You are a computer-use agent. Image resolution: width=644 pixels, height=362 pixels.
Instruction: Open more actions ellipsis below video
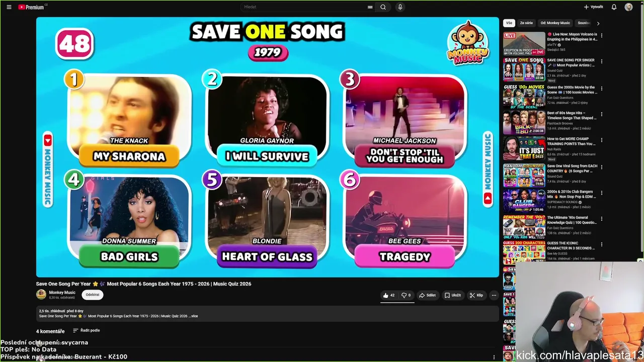pos(494,295)
